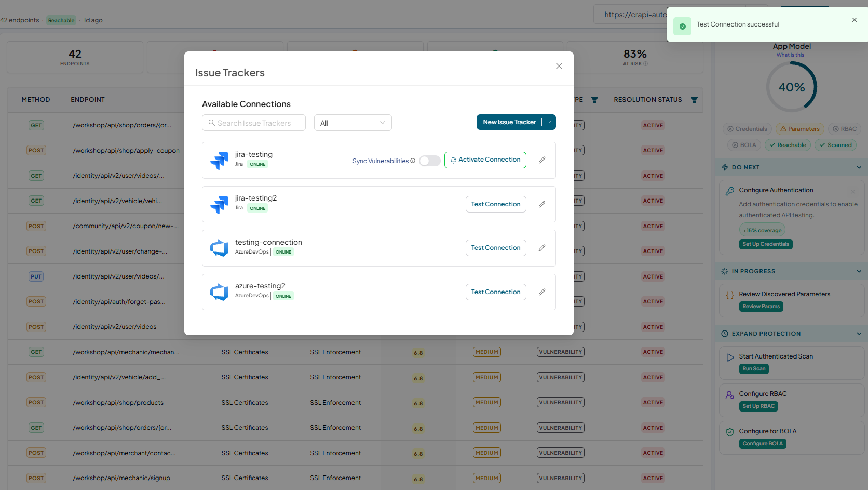Focus the Search Issue Trackers field
This screenshot has width=868, height=490.
pyautogui.click(x=254, y=123)
